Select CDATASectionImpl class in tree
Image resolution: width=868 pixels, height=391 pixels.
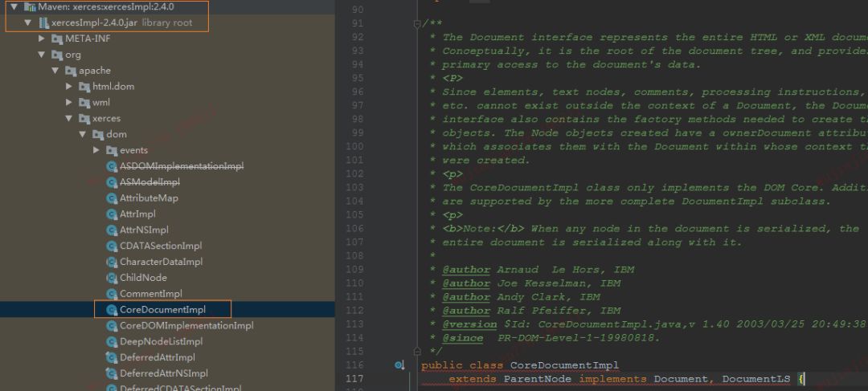point(160,246)
